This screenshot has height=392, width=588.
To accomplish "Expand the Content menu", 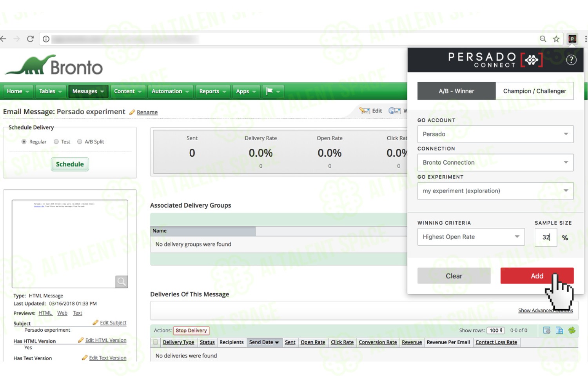I will (128, 91).
